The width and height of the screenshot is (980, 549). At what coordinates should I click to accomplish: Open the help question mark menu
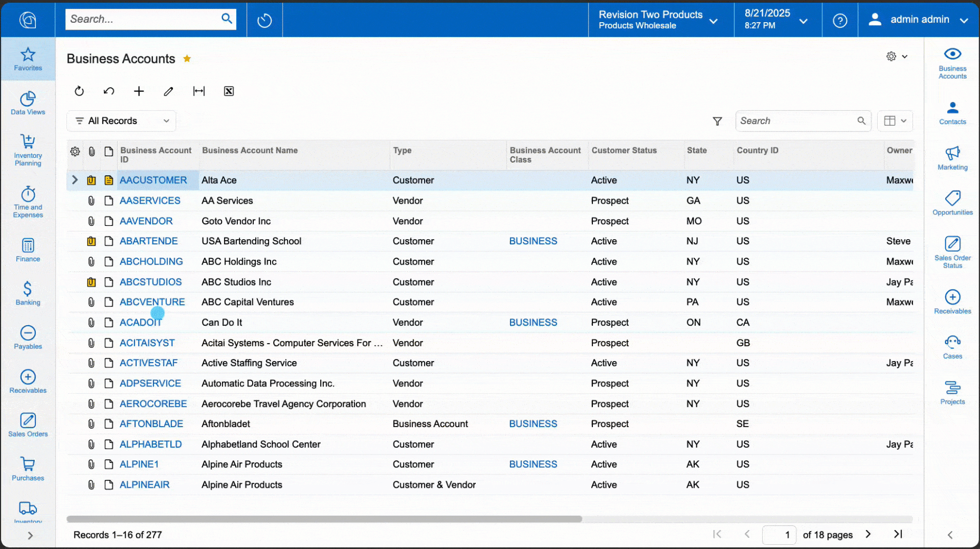tap(840, 20)
